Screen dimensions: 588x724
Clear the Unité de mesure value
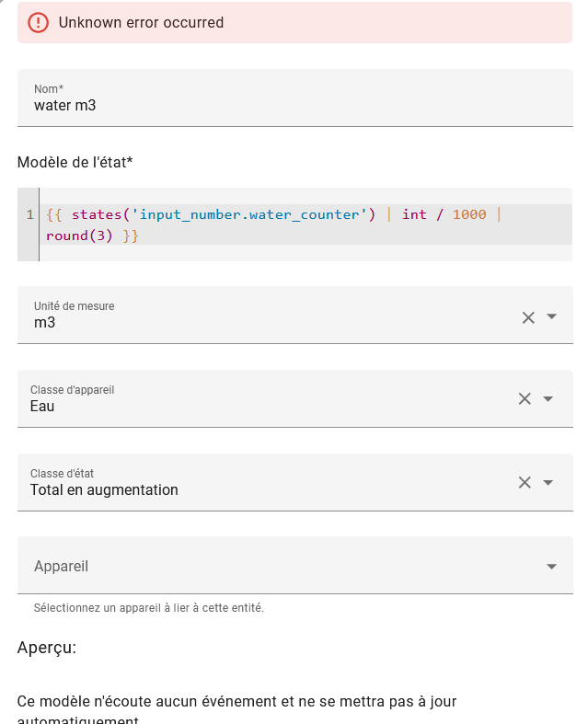(x=528, y=317)
